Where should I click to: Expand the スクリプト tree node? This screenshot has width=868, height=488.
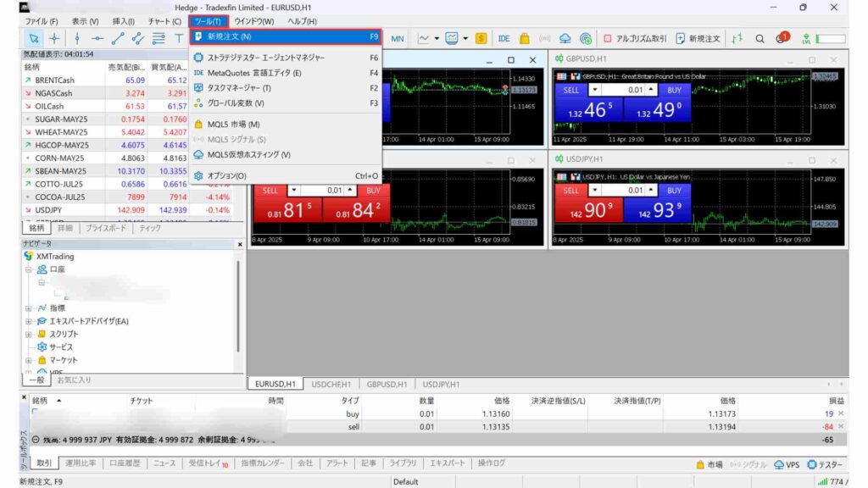pos(30,335)
